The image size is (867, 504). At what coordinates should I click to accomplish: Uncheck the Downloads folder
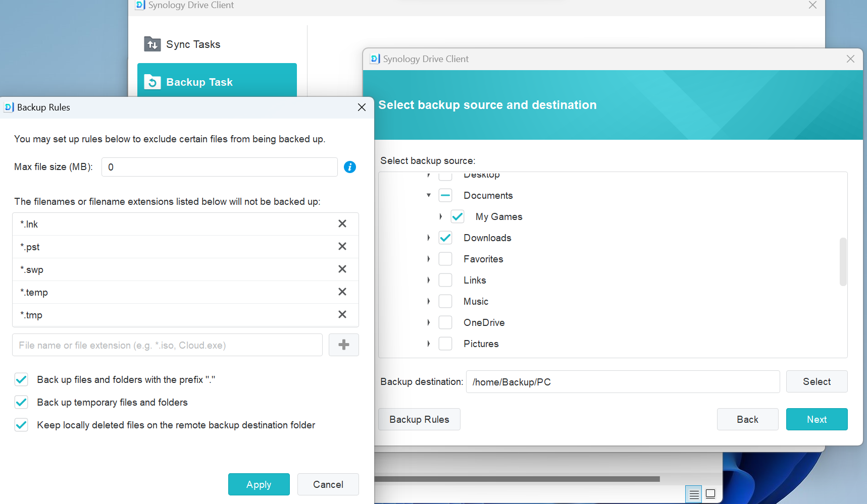pos(445,238)
